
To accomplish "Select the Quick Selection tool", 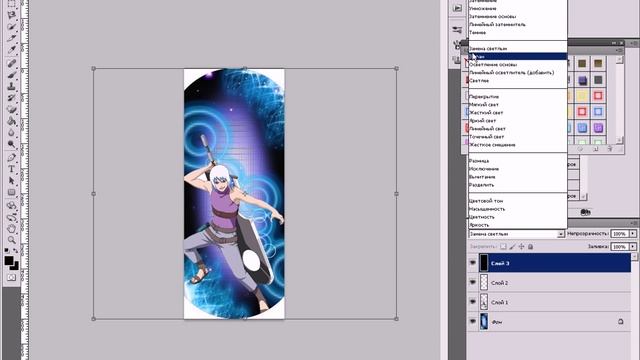I will (x=11, y=27).
